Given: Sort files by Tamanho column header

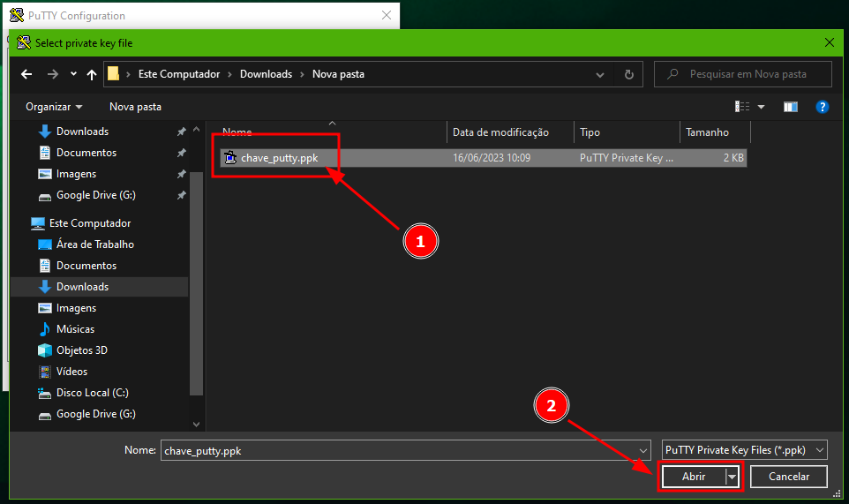Looking at the screenshot, I should (x=707, y=132).
